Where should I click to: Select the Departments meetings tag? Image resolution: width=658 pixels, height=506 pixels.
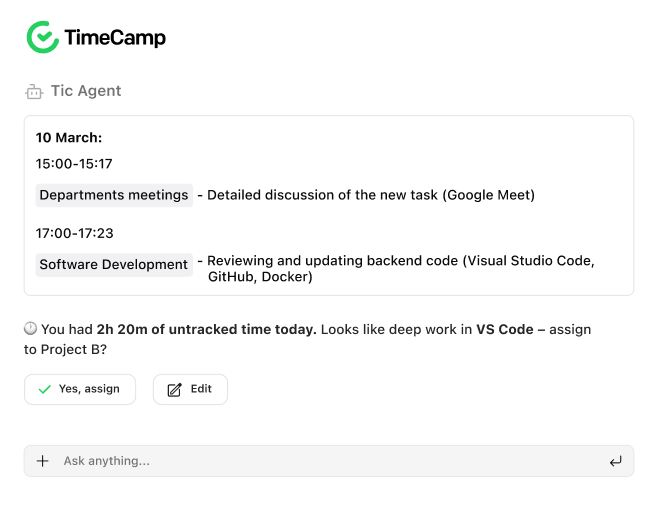114,195
